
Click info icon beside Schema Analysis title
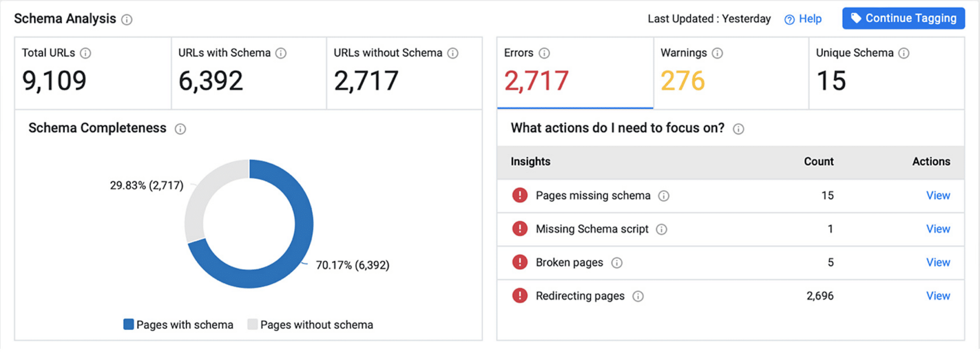[127, 20]
